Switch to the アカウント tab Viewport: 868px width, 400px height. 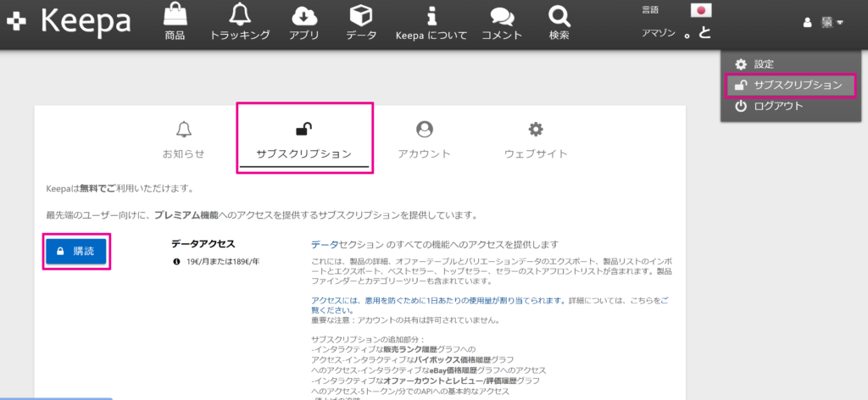point(424,141)
